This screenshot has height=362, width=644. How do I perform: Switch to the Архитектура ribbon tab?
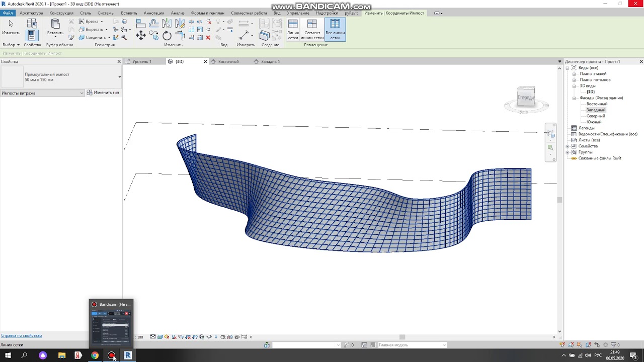tap(31, 13)
